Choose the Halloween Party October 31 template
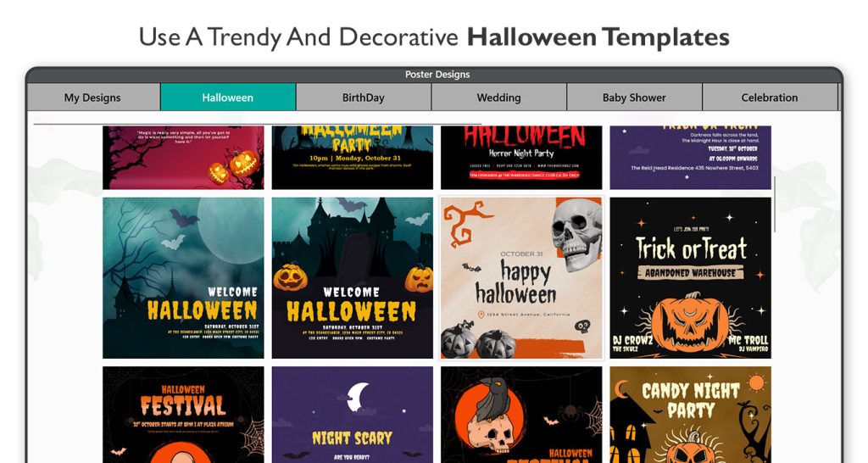This screenshot has width=868, height=463. (x=353, y=158)
